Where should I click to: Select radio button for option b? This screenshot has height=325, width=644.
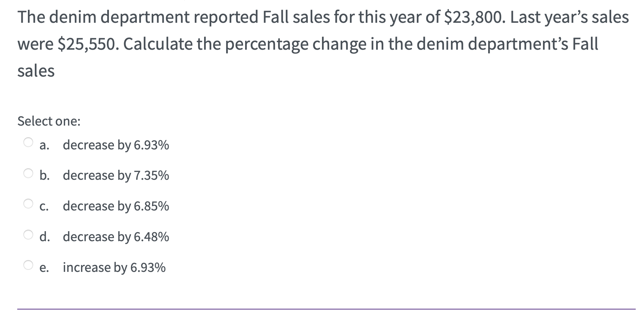pyautogui.click(x=28, y=173)
